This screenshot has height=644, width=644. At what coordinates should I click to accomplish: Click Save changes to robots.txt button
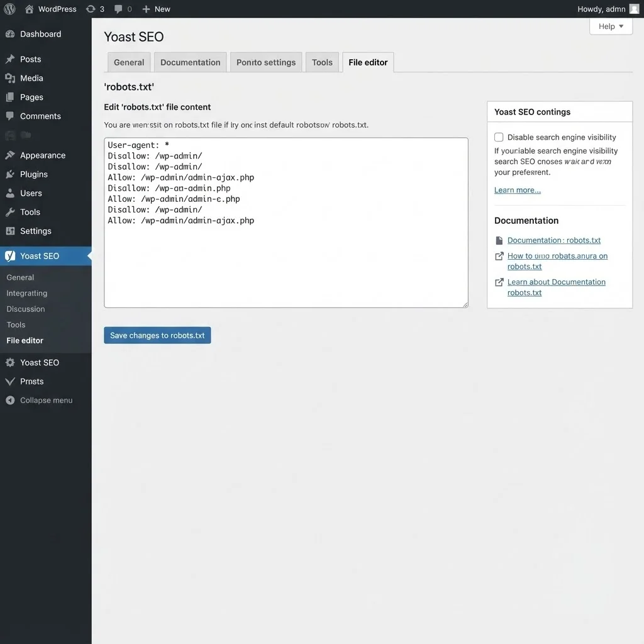(x=157, y=335)
